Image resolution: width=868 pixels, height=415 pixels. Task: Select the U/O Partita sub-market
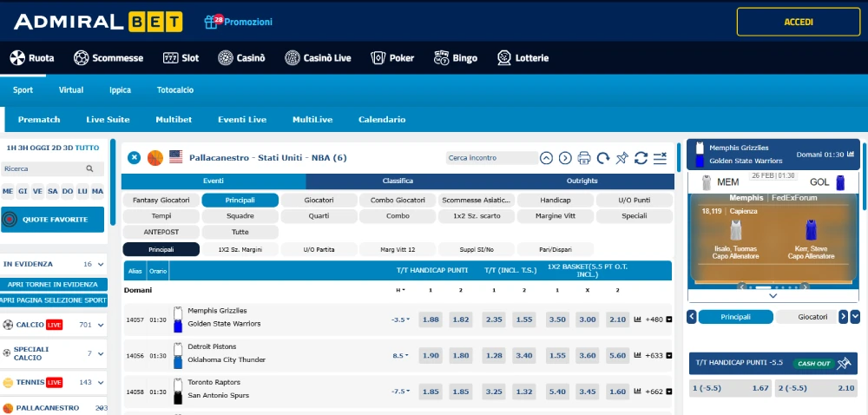pos(319,249)
